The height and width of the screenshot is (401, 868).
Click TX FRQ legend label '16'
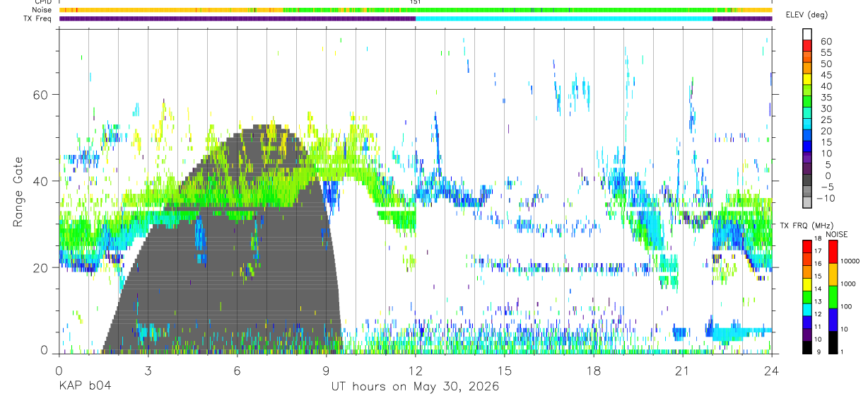pyautogui.click(x=819, y=264)
